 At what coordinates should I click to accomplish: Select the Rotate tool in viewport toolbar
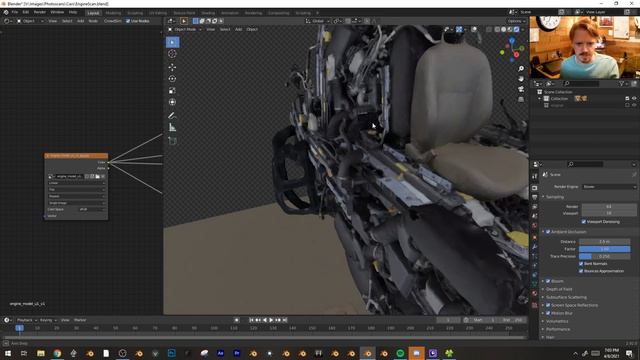172,79
